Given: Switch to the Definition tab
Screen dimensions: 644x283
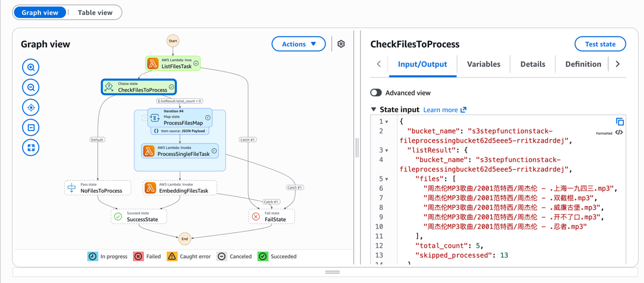Looking at the screenshot, I should pyautogui.click(x=583, y=64).
